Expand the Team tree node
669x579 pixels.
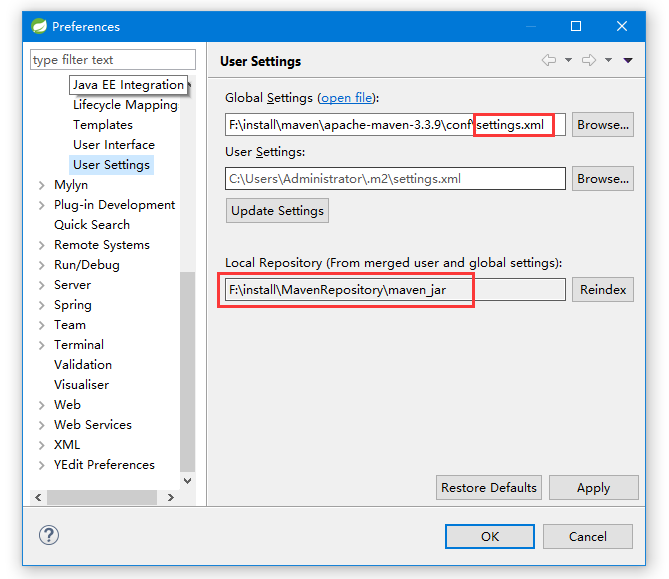coord(41,325)
